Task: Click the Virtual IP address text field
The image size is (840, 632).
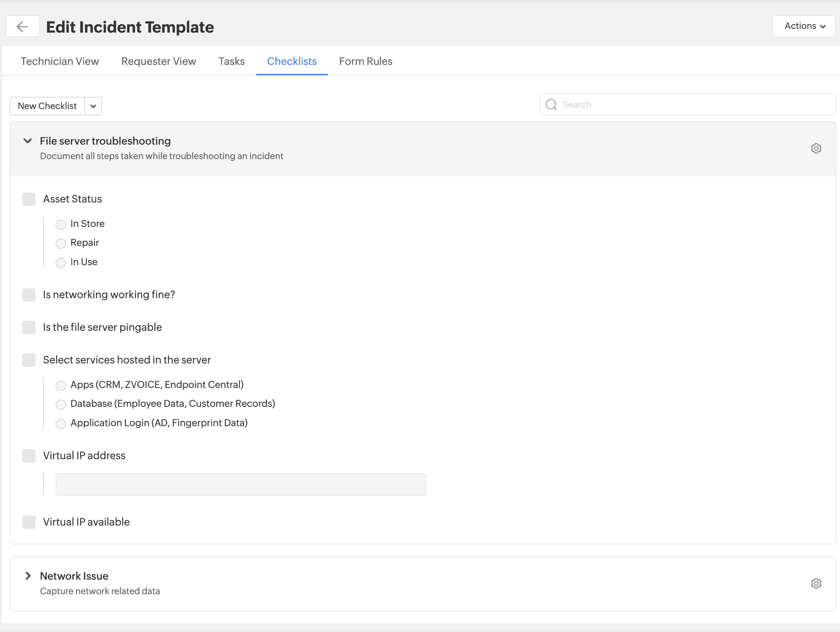Action: (x=240, y=484)
